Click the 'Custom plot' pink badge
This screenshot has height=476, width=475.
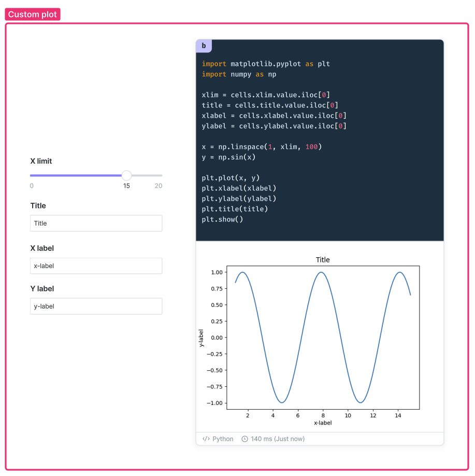coord(32,14)
